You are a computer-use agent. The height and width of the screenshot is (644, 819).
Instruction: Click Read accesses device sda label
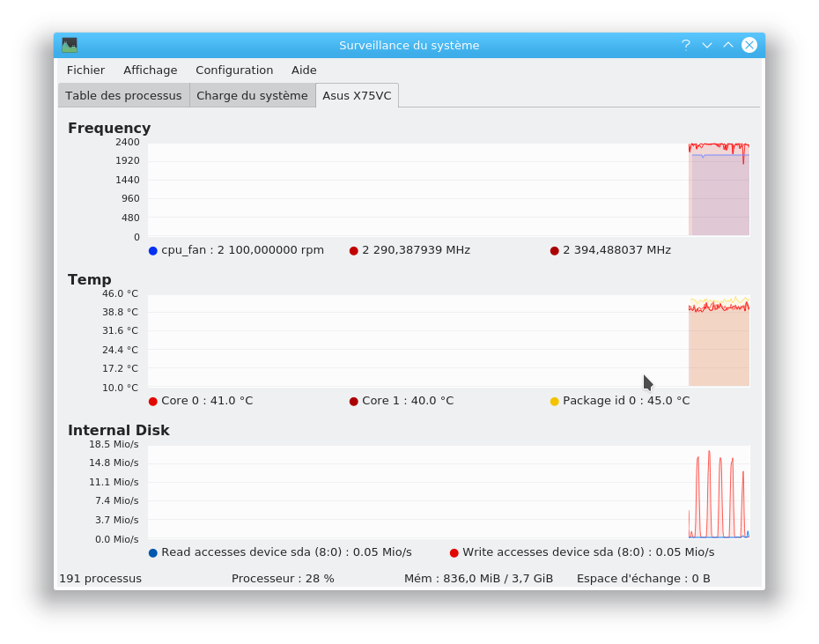click(x=286, y=552)
